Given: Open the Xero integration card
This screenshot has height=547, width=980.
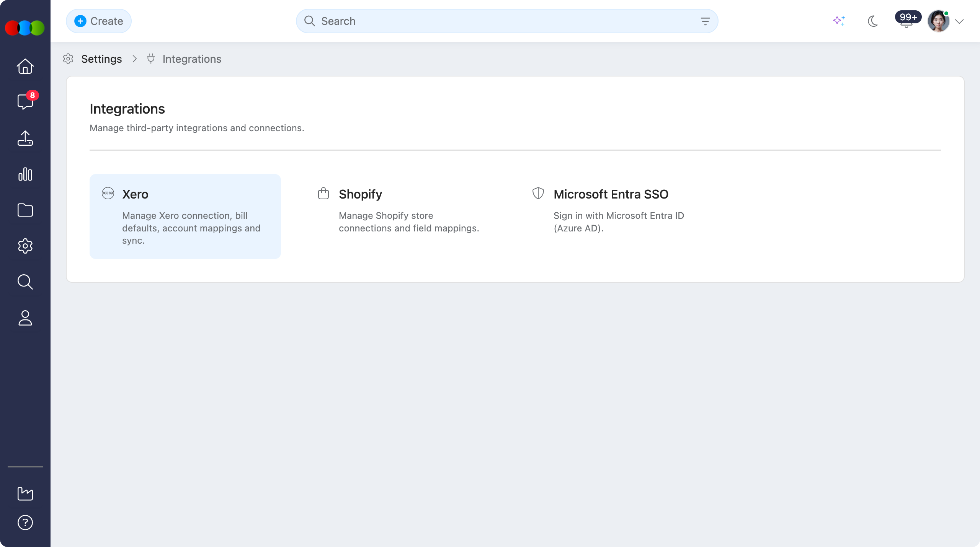Looking at the screenshot, I should (185, 217).
